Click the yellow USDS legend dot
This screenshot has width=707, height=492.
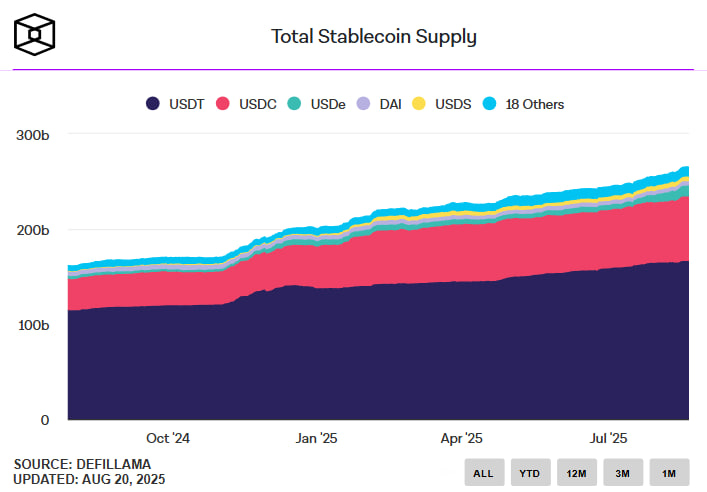pyautogui.click(x=420, y=104)
